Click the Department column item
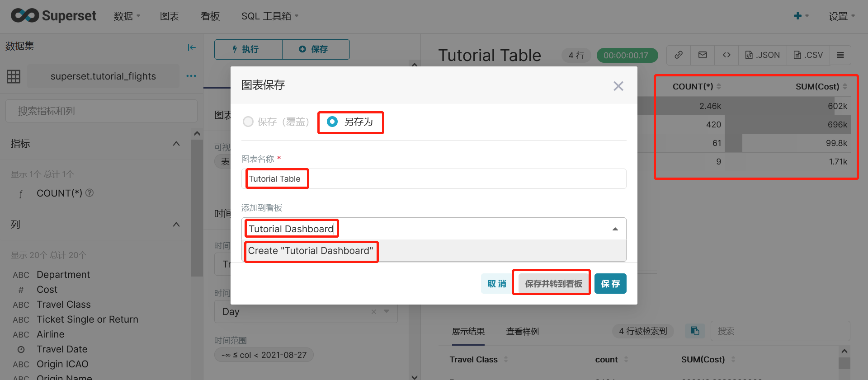The width and height of the screenshot is (868, 380). coord(63,275)
